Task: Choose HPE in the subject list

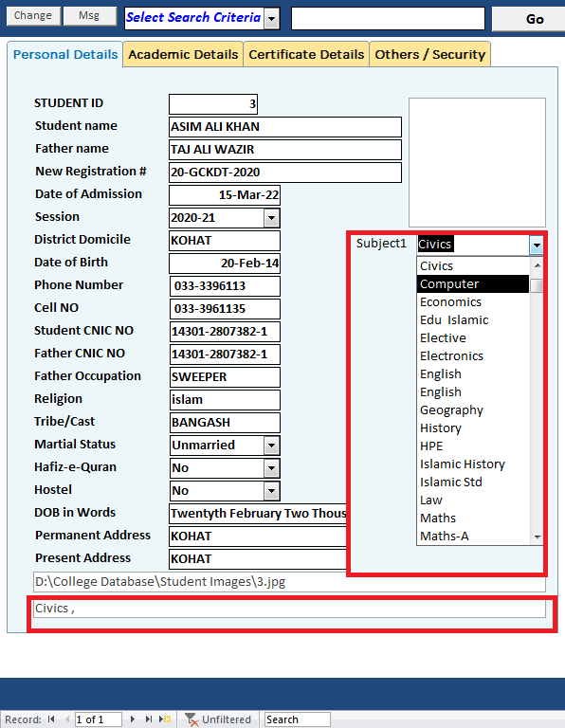Action: (473, 446)
